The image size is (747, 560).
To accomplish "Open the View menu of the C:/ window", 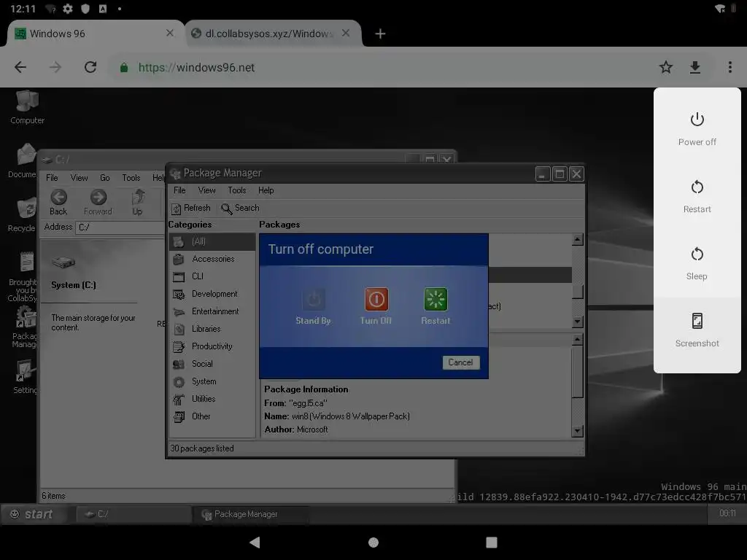I will (x=79, y=178).
